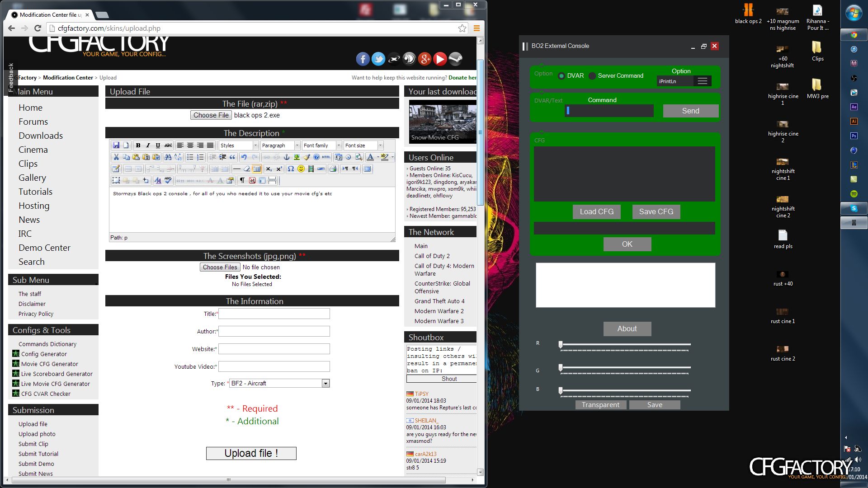
Task: Open Chrome from Windows taskbar
Action: [854, 35]
